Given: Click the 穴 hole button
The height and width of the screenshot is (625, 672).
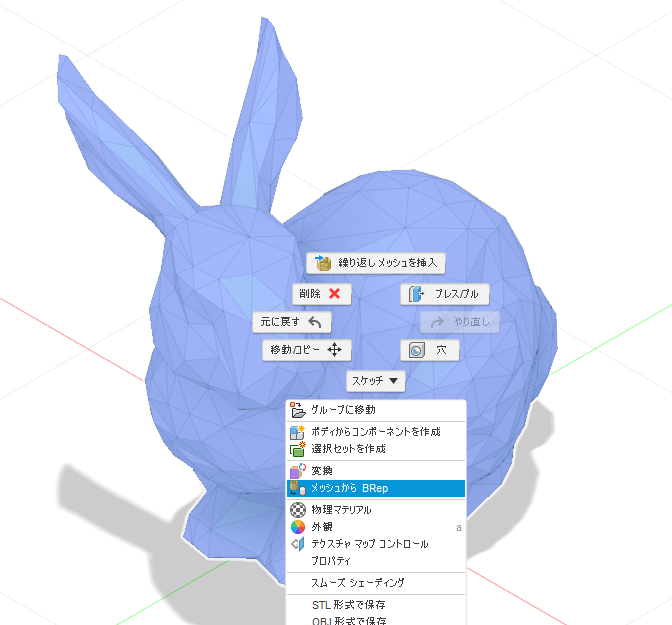Looking at the screenshot, I should [430, 350].
